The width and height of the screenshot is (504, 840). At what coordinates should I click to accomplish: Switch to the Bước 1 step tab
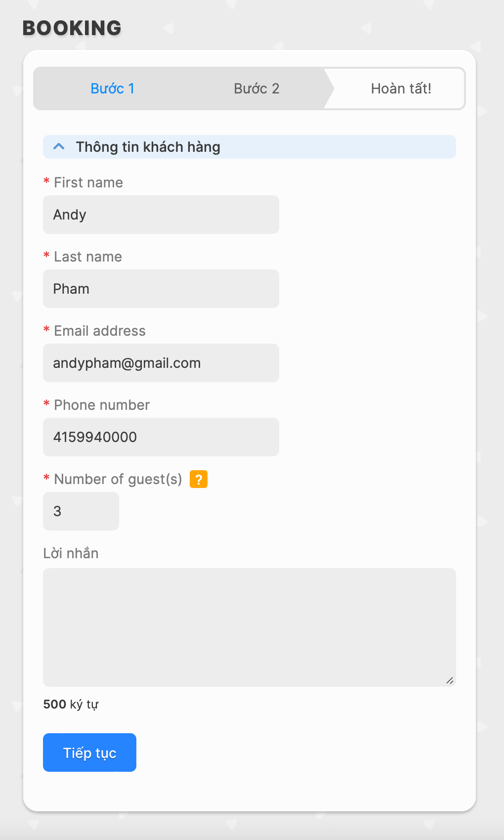pos(113,88)
